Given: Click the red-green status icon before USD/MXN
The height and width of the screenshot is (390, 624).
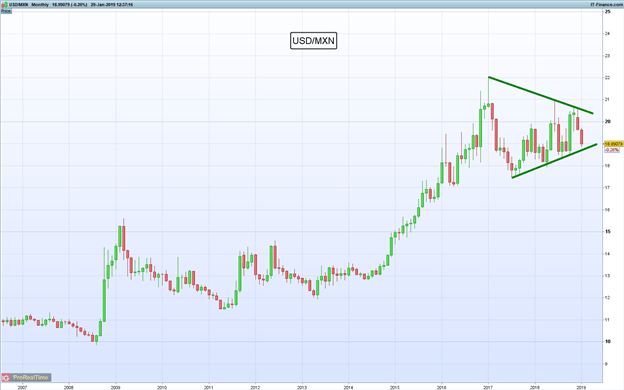Looking at the screenshot, I should click(5, 4).
